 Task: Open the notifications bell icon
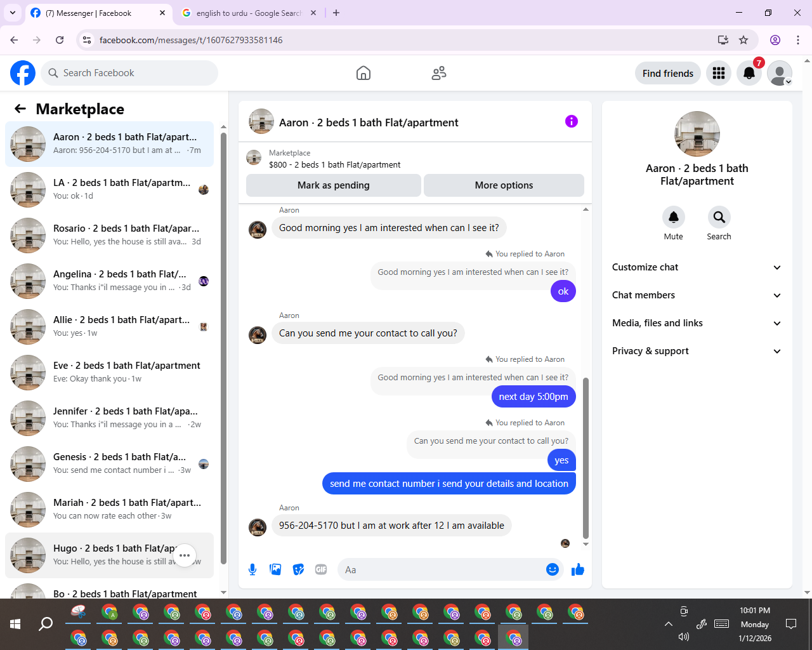pos(749,73)
